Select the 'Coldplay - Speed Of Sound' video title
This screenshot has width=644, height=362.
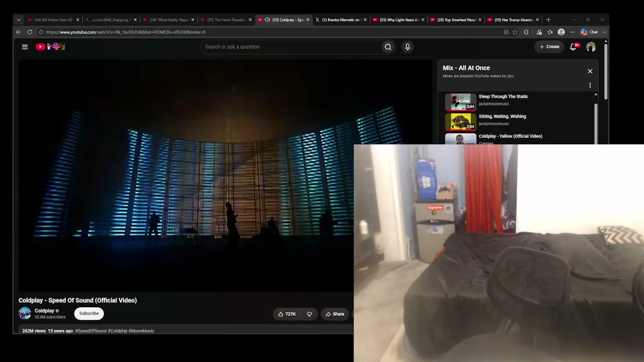click(77, 300)
